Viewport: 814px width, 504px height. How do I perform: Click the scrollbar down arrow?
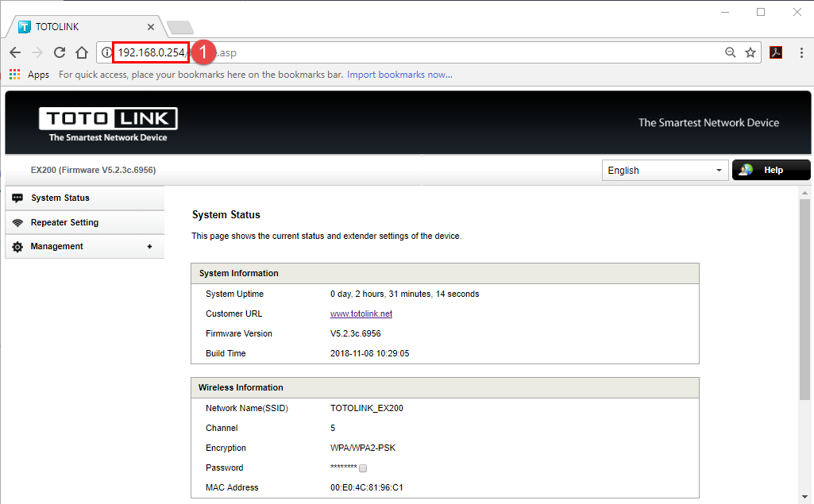point(804,497)
